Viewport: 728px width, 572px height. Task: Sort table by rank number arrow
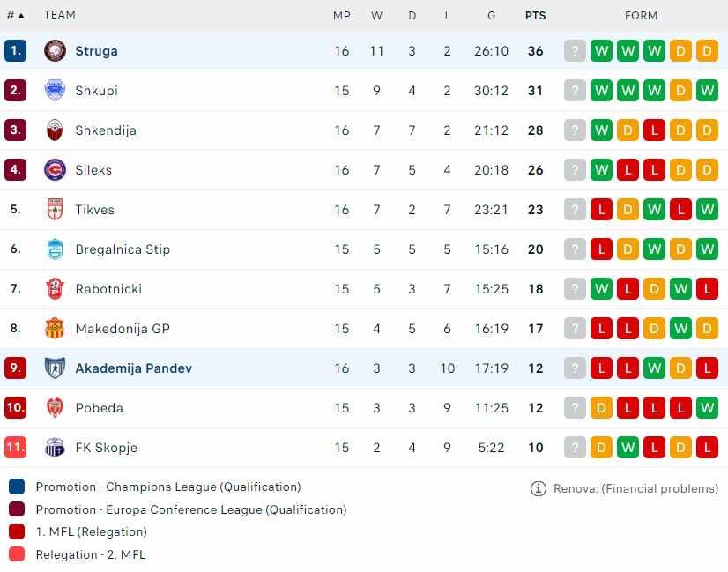point(21,15)
